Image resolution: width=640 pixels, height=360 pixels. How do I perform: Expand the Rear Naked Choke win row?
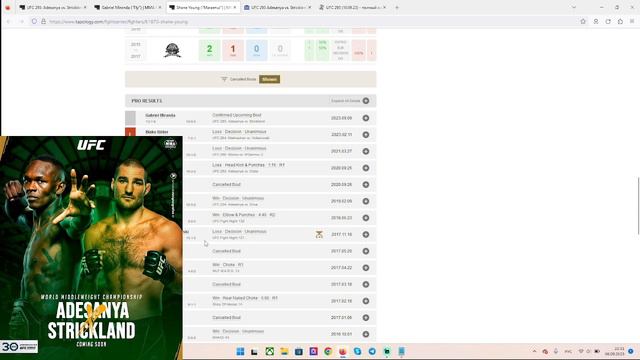tap(366, 301)
